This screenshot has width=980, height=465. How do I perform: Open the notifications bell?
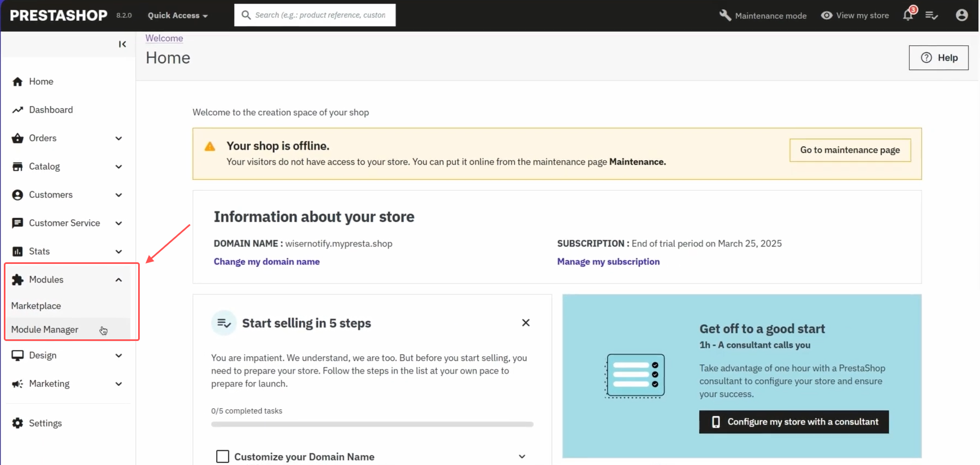[908, 15]
